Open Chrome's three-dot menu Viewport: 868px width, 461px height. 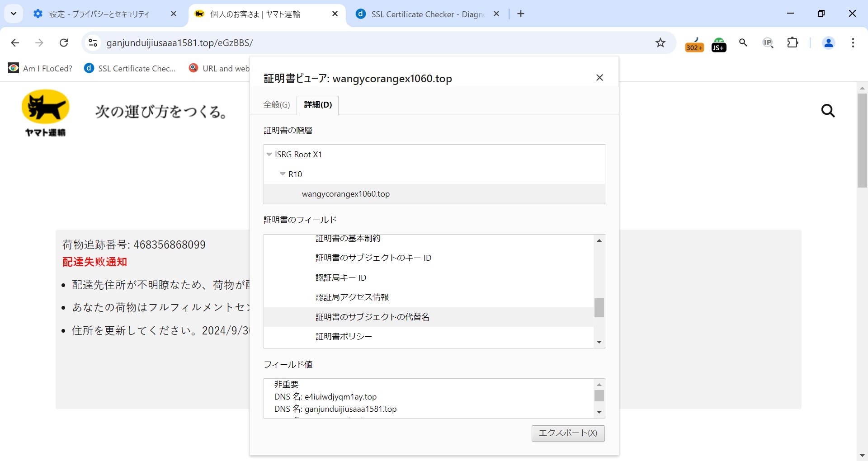coord(853,42)
